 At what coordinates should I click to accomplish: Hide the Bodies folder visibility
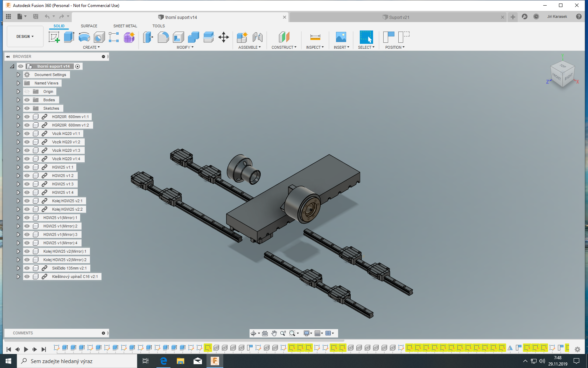(27, 100)
